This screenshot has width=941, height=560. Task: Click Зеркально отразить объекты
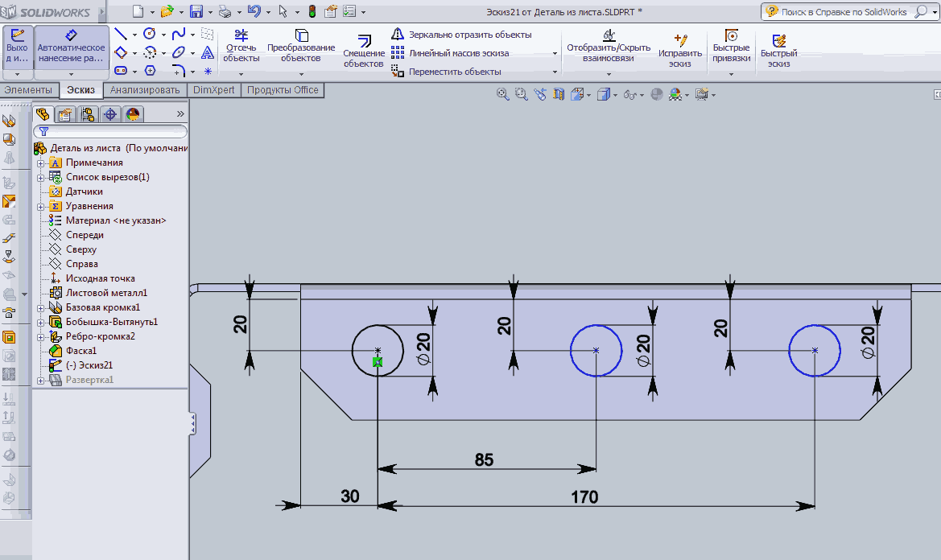(461, 35)
